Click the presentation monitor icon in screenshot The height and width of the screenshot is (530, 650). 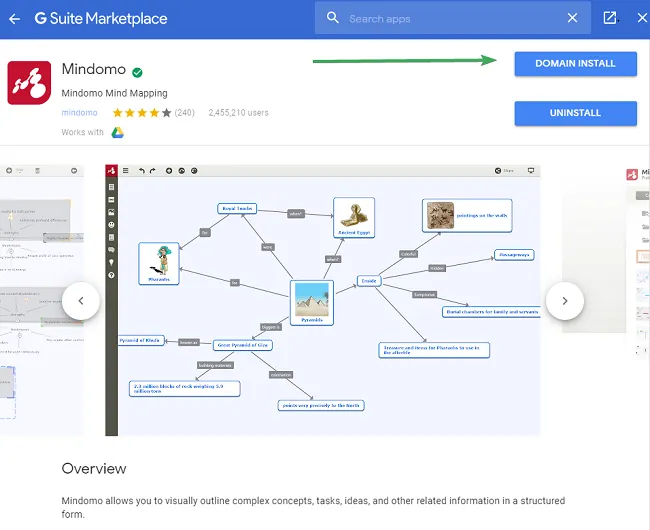pos(531,171)
